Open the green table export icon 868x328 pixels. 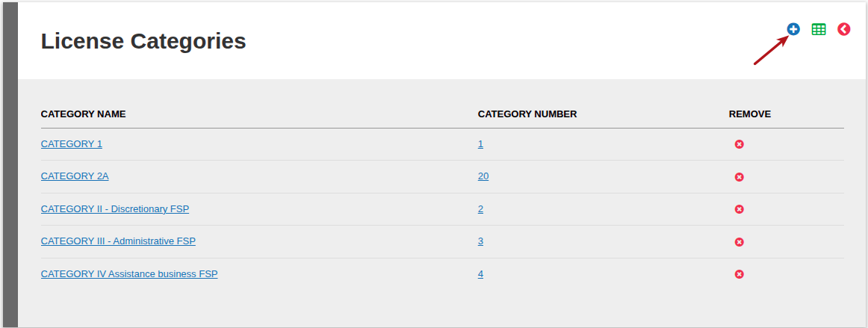coord(818,29)
